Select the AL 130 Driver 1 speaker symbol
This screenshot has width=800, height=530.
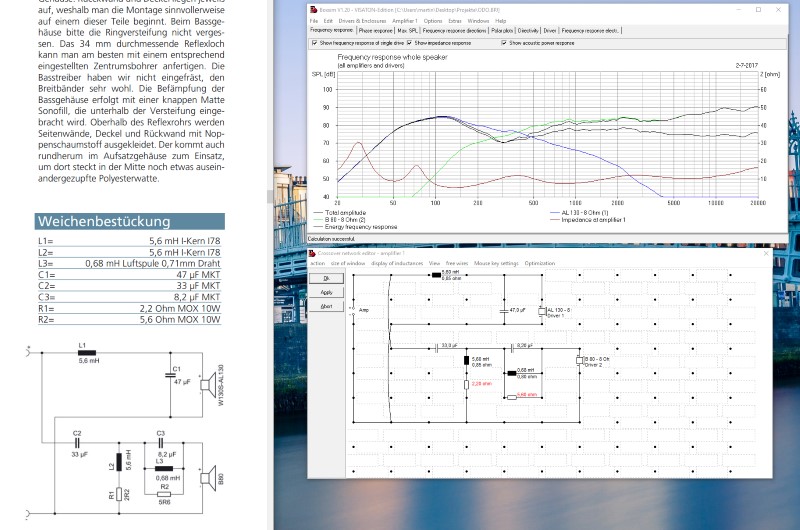point(543,311)
